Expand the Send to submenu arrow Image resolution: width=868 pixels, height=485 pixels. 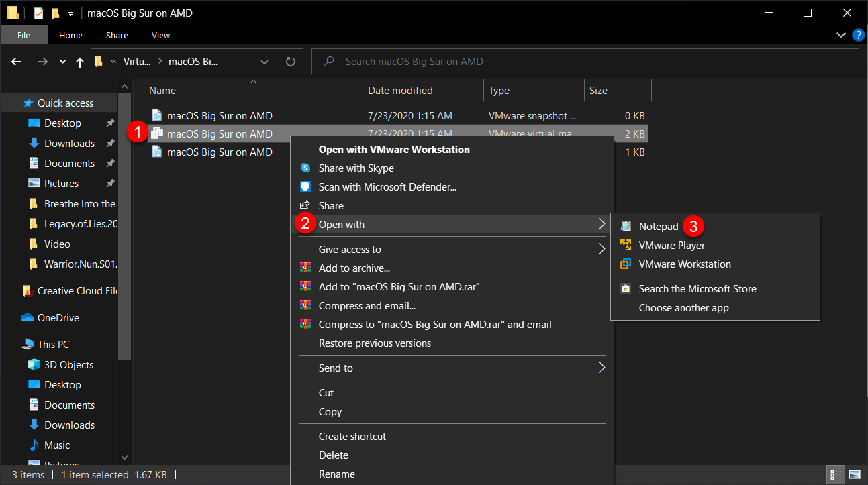601,368
